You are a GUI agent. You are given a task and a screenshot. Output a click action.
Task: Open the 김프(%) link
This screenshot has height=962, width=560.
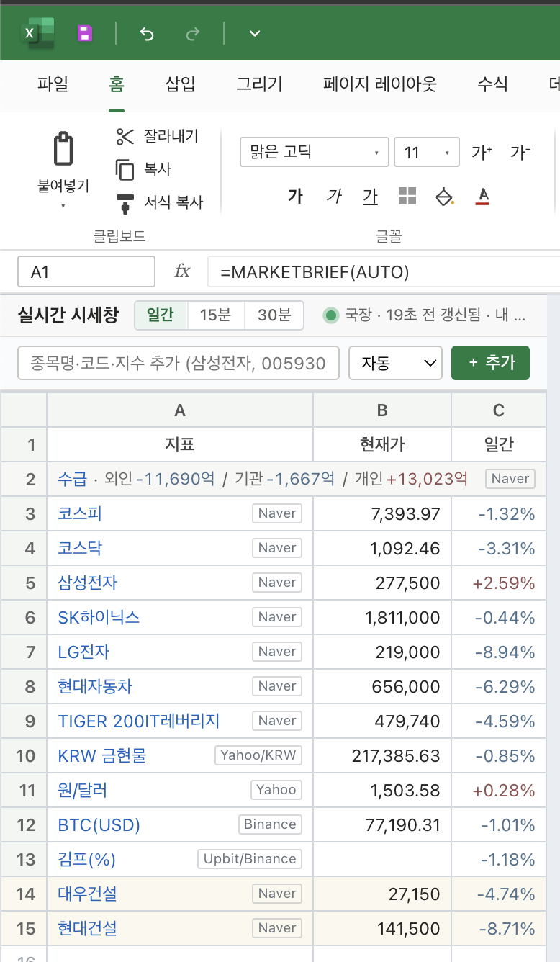click(86, 859)
